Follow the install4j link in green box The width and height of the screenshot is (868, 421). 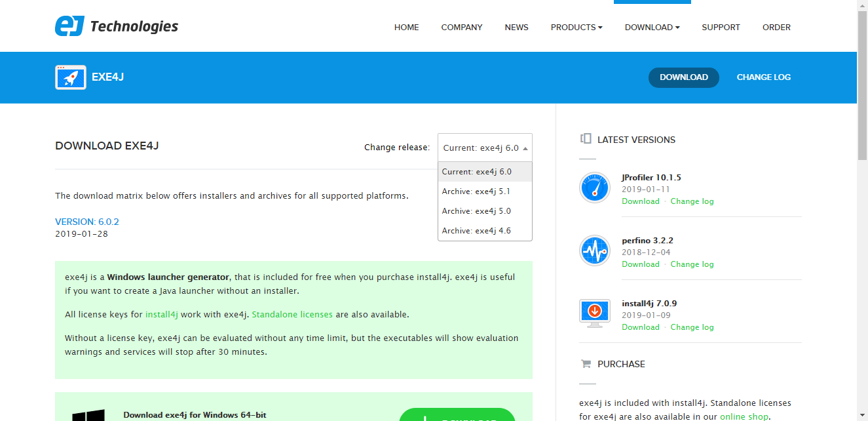click(x=162, y=314)
